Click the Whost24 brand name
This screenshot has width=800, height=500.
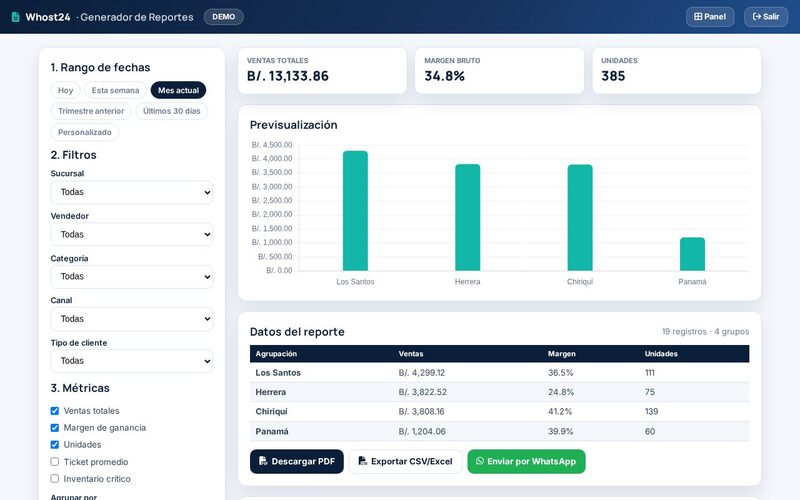point(48,17)
